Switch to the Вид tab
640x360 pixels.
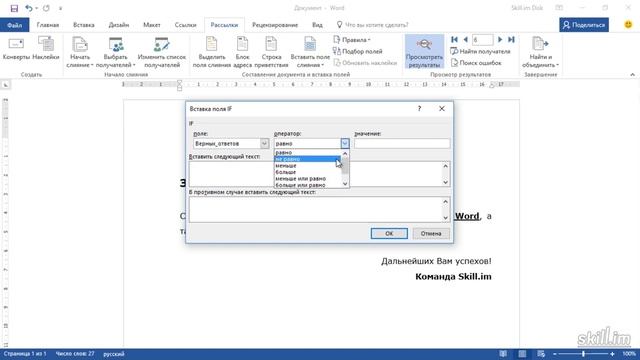click(x=317, y=25)
